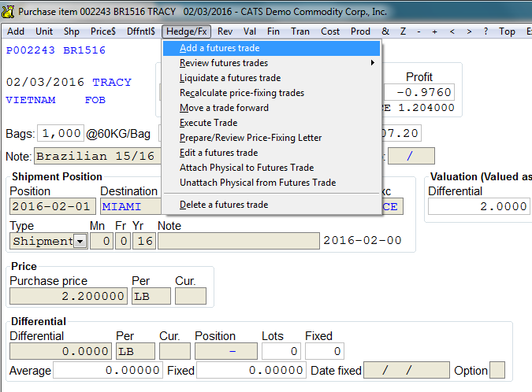Image resolution: width=532 pixels, height=392 pixels.
Task: Click the minus (-) menu item
Action: pyautogui.click(x=419, y=31)
